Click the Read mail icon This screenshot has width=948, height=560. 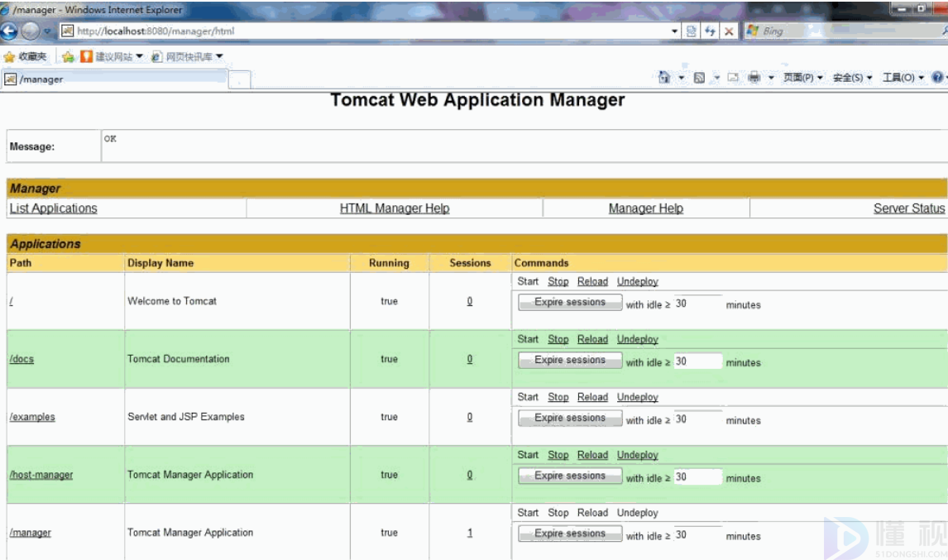(x=733, y=78)
